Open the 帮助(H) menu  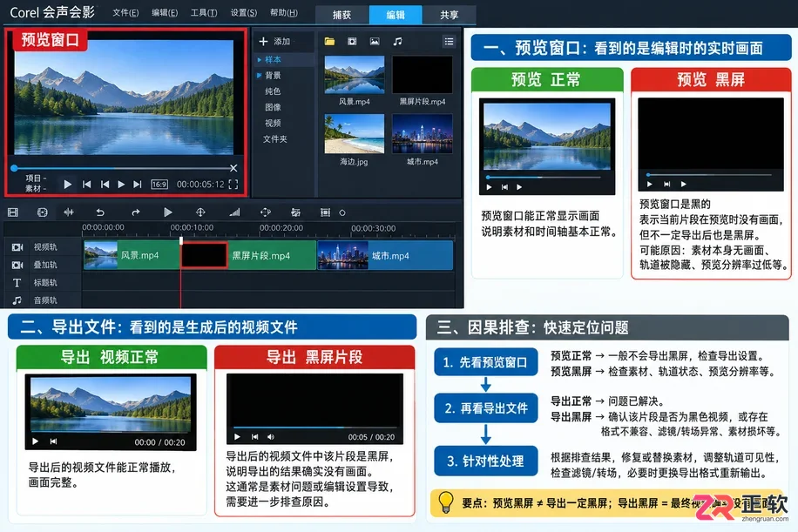point(283,13)
